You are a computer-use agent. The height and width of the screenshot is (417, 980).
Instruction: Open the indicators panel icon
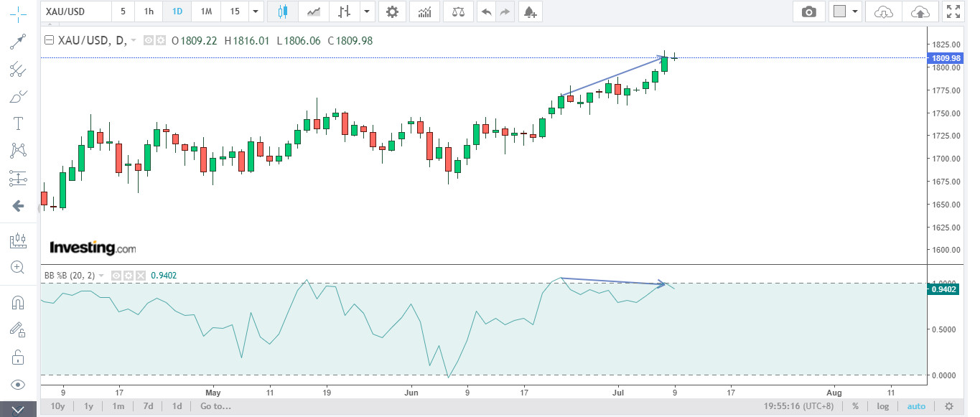(425, 11)
